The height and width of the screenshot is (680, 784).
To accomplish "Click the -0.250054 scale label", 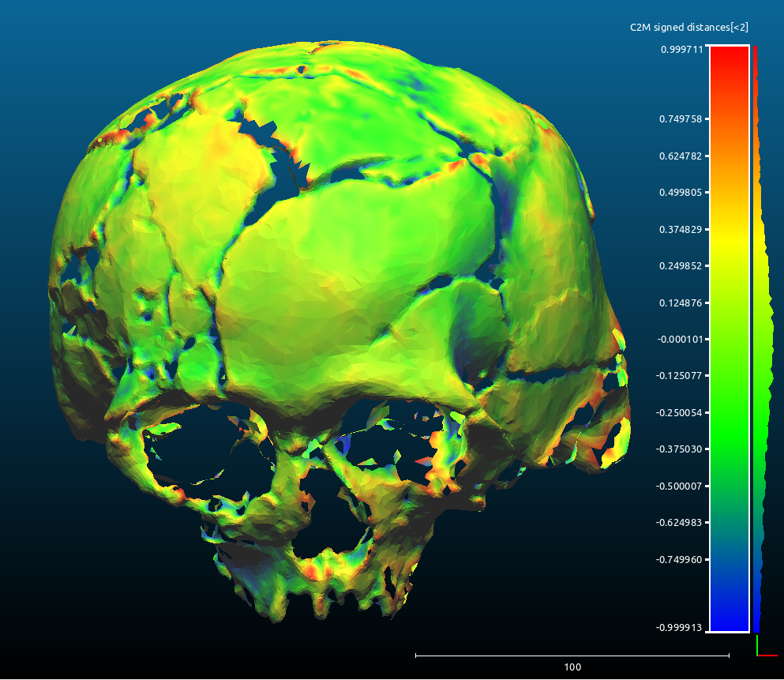I will point(679,412).
